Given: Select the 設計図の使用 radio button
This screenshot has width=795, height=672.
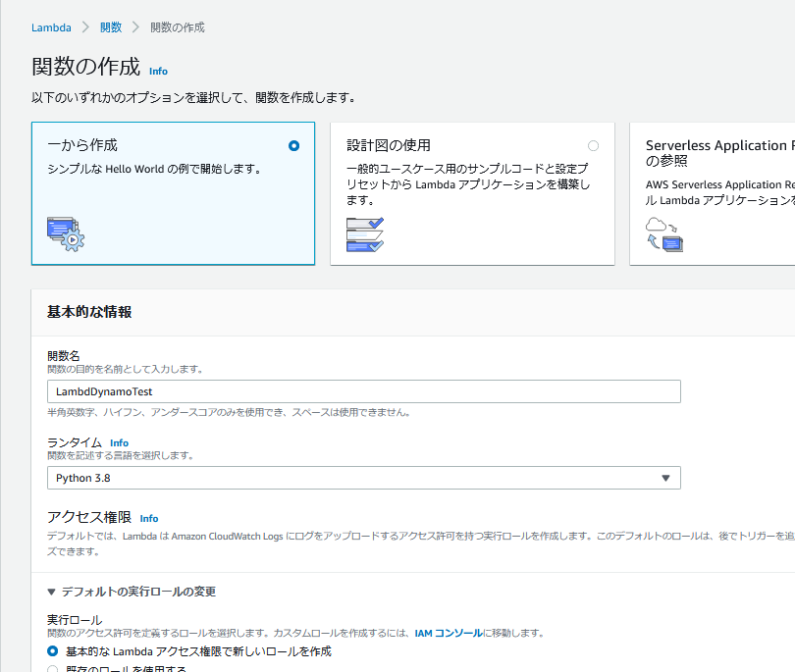Looking at the screenshot, I should coord(593,146).
